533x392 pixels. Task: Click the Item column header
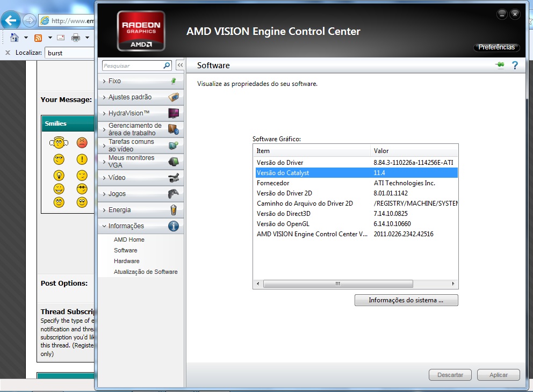[312, 151]
